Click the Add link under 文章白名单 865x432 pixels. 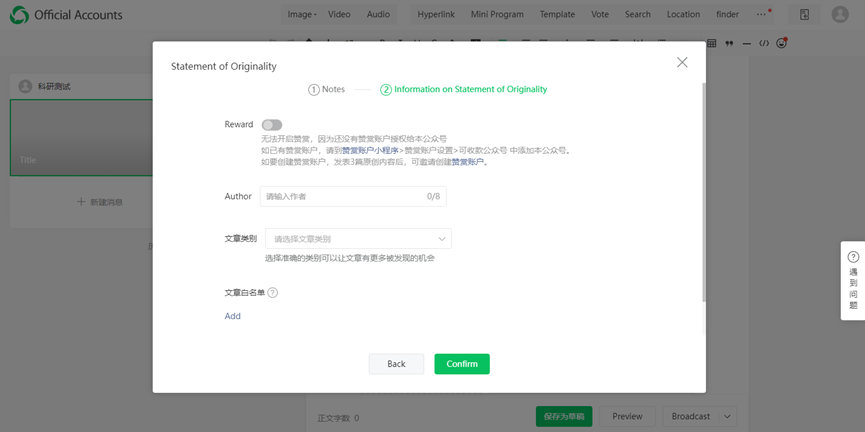(232, 316)
